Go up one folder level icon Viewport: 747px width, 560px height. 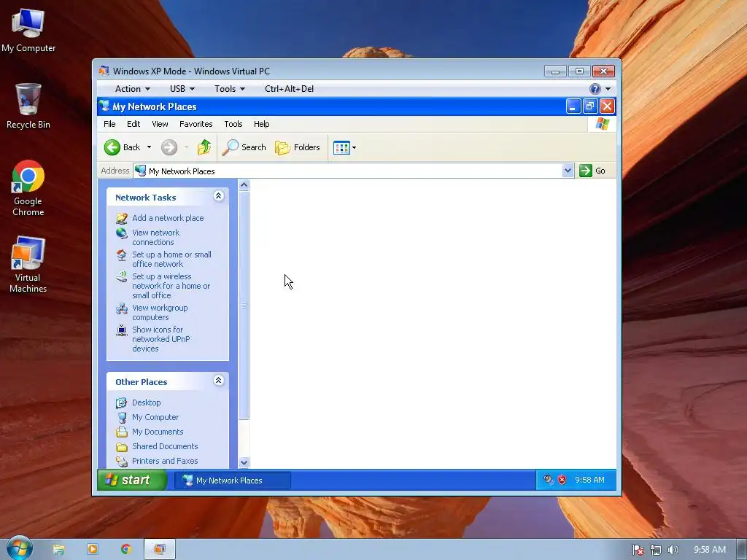click(x=204, y=147)
